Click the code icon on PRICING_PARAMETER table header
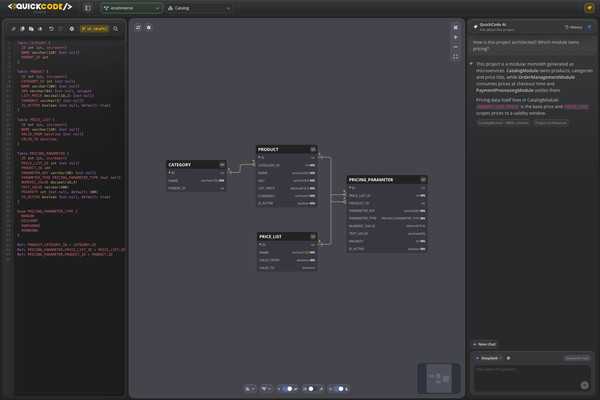The width and height of the screenshot is (600, 400). pos(423,180)
